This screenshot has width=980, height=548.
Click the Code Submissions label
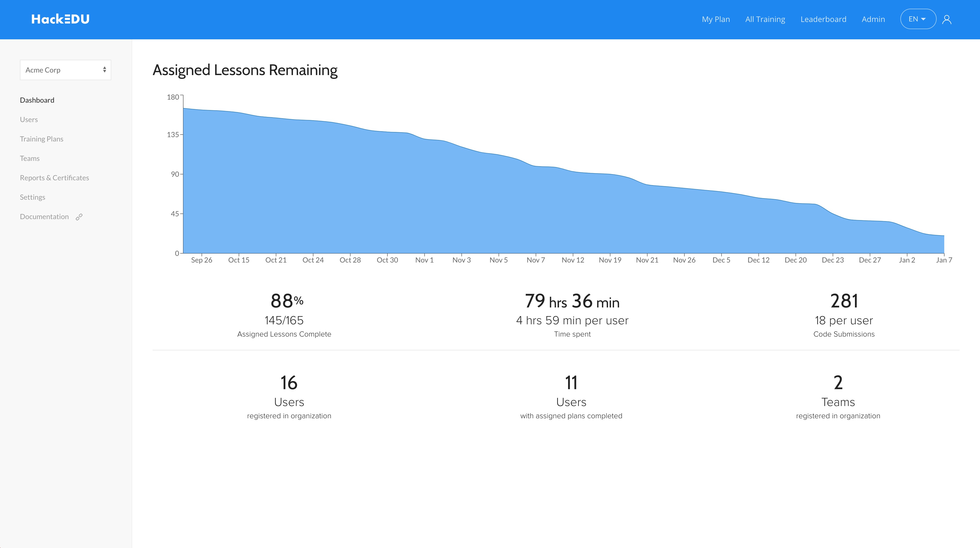coord(844,334)
